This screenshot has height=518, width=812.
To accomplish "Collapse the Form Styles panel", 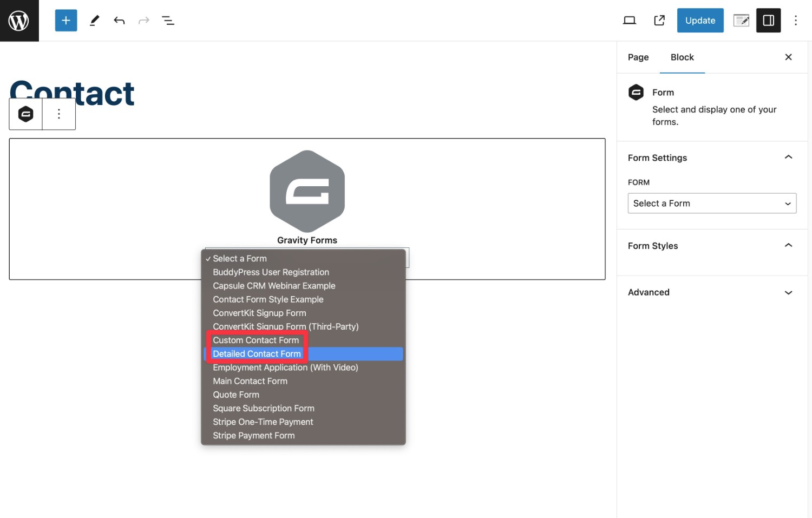I will 712,246.
